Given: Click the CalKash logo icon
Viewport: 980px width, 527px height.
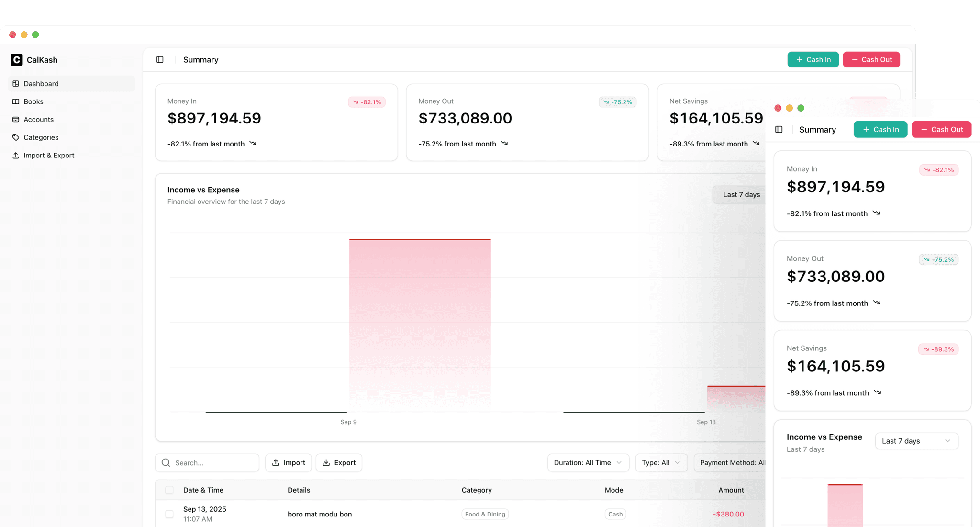Looking at the screenshot, I should coord(16,59).
